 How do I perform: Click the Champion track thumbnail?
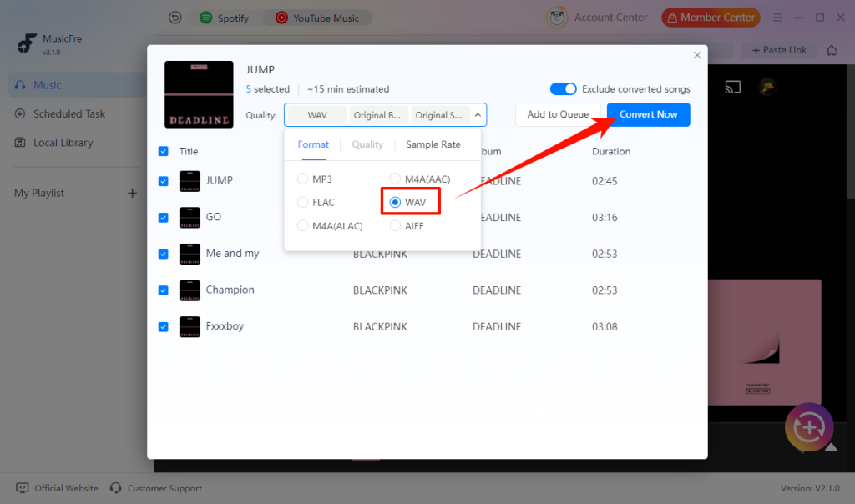(190, 290)
